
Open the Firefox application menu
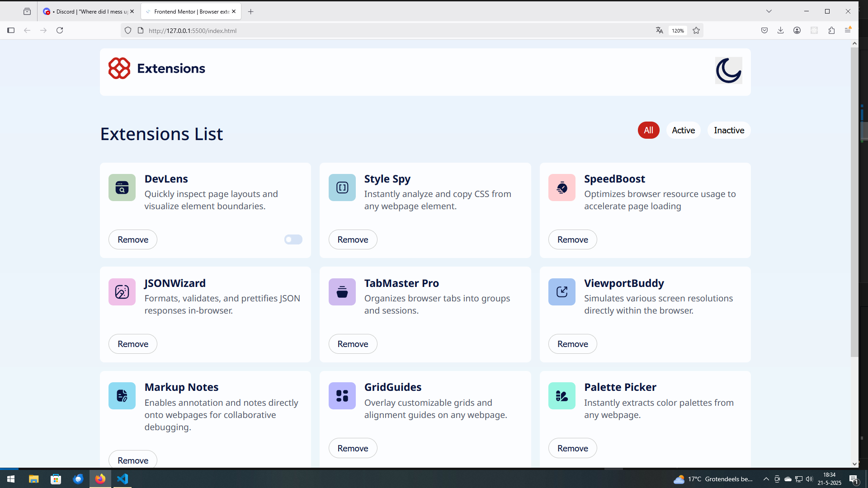[x=848, y=30]
